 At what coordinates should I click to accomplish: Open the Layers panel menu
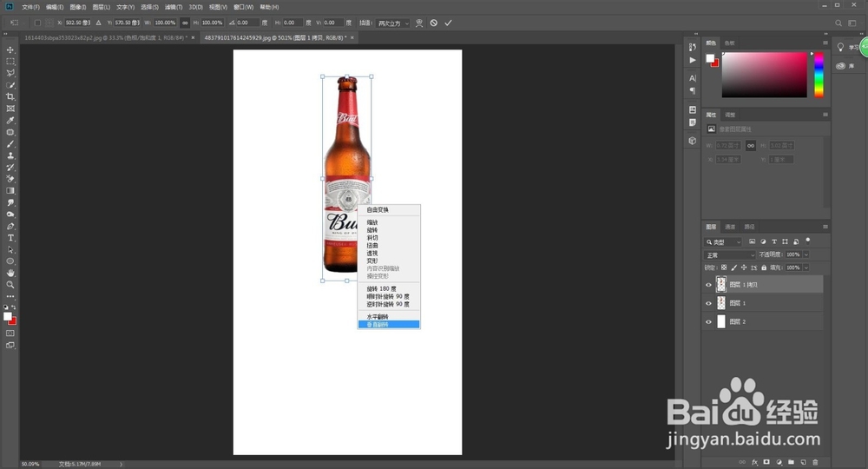(825, 227)
